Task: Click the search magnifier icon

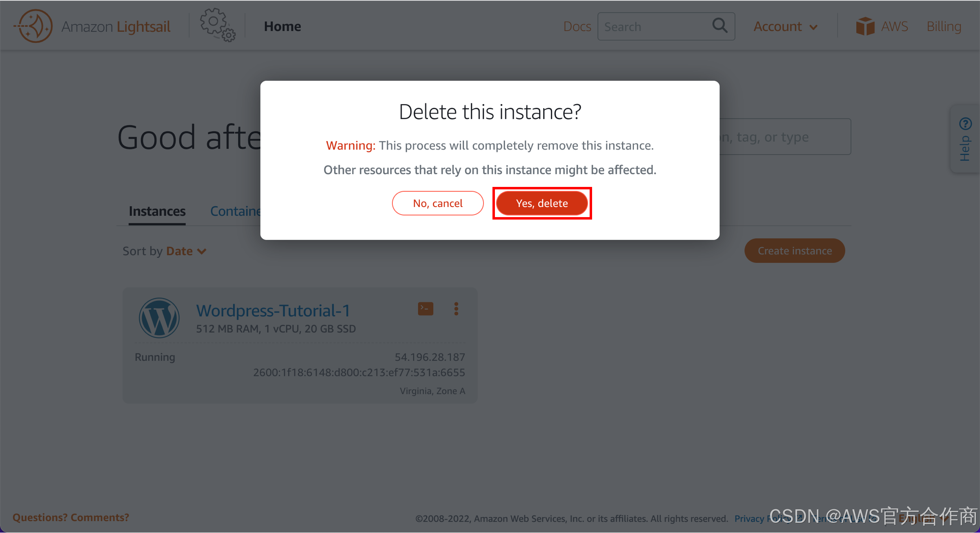Action: click(x=719, y=26)
